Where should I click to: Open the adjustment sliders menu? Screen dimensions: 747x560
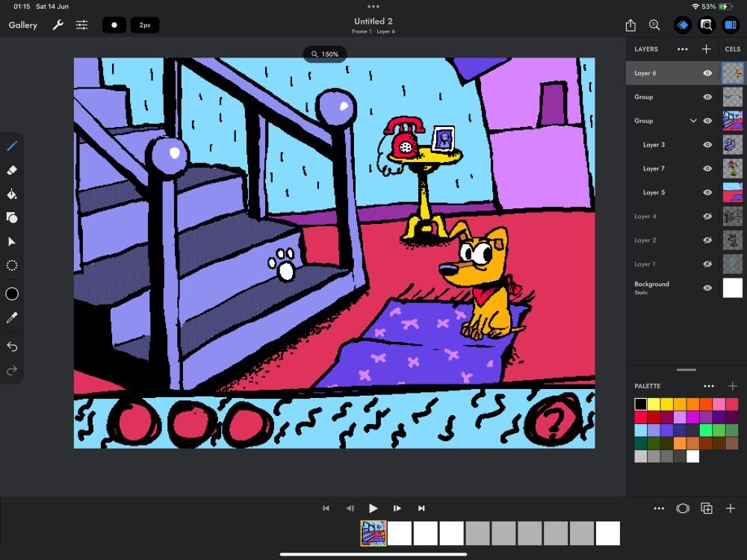pos(82,25)
